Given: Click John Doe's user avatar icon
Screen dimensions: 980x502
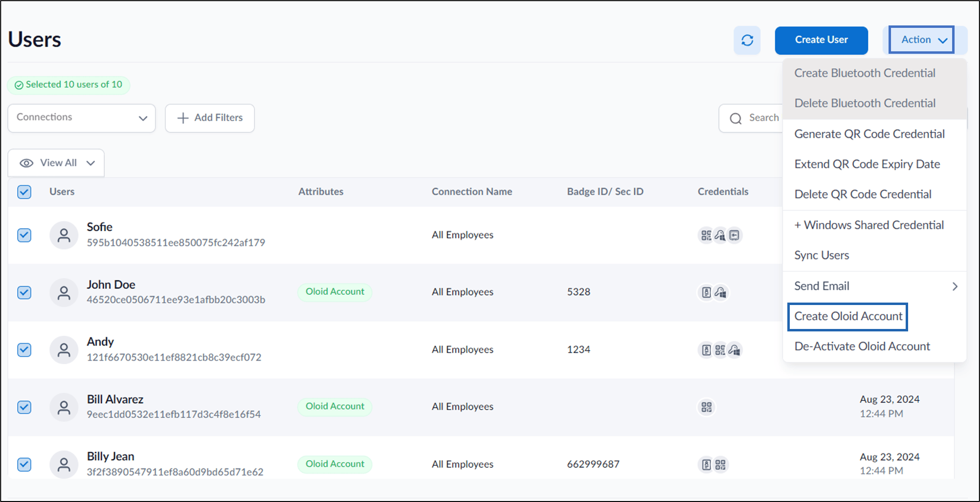Looking at the screenshot, I should pyautogui.click(x=64, y=293).
